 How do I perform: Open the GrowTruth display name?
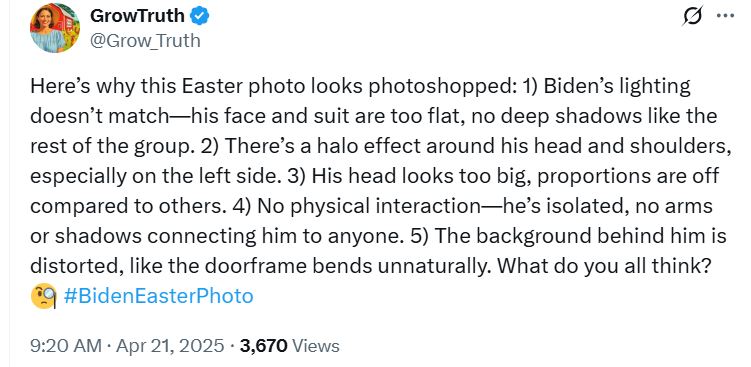137,16
